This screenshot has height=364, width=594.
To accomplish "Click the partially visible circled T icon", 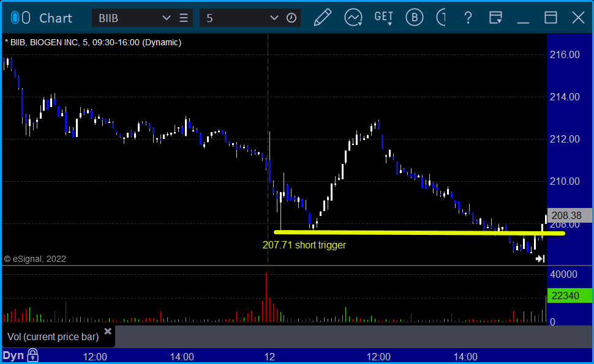I will click(x=441, y=17).
